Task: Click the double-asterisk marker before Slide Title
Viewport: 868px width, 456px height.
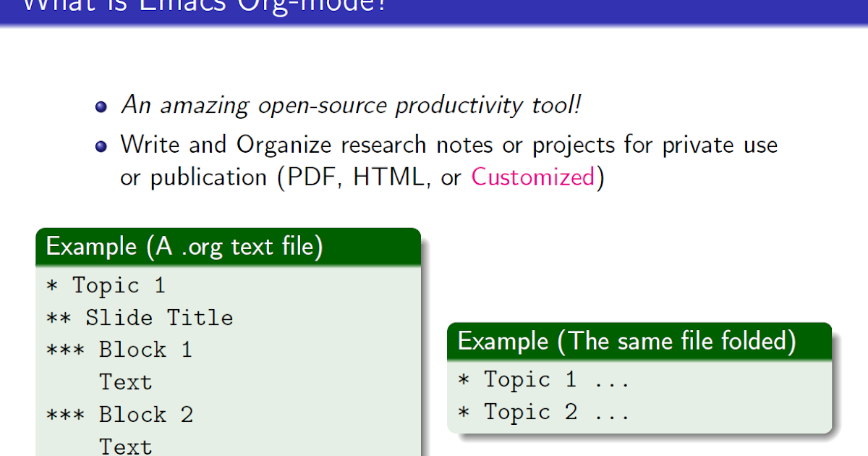Action: (59, 318)
